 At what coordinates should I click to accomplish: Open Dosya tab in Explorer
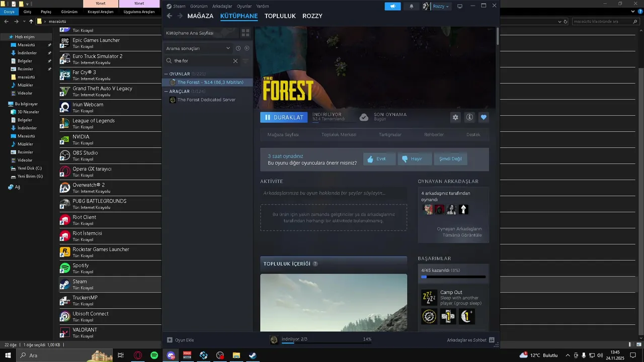(9, 12)
